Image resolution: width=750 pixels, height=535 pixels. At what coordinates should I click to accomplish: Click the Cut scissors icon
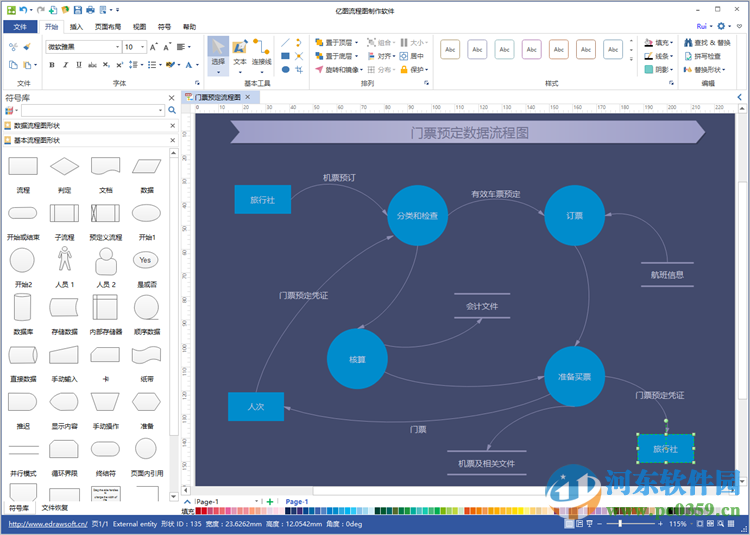(x=13, y=47)
